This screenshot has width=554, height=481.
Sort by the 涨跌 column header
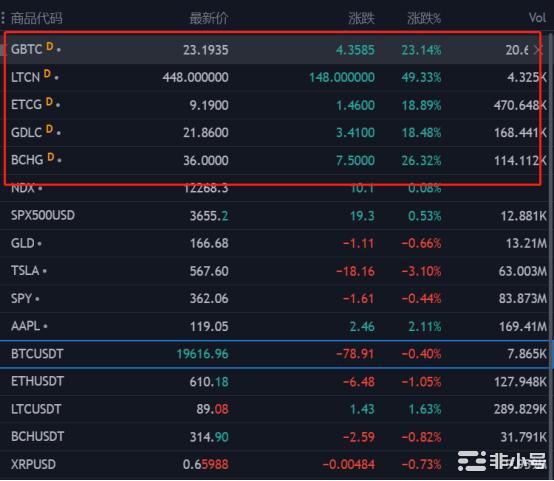point(361,18)
